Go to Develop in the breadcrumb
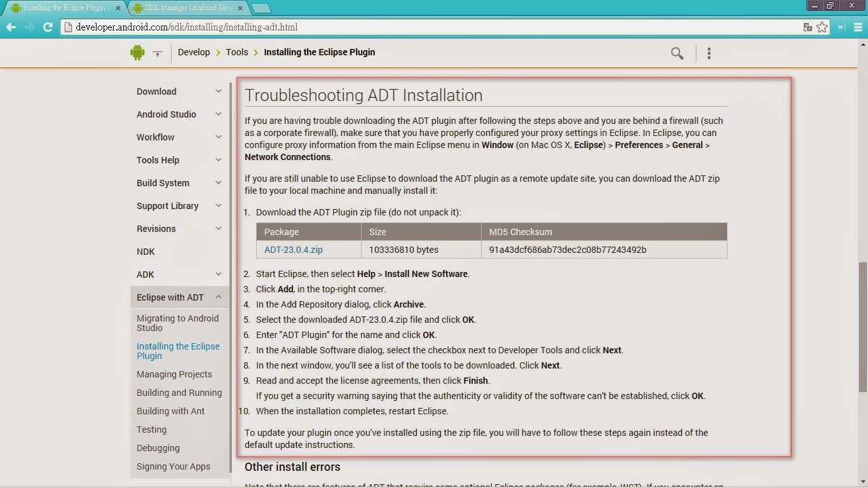 tap(194, 52)
